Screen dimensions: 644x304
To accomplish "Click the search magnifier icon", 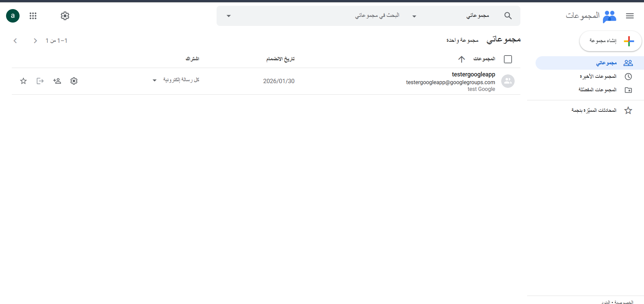I will 508,16.
